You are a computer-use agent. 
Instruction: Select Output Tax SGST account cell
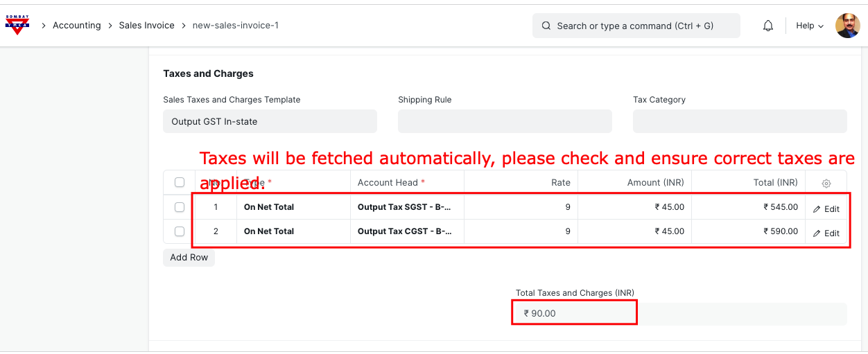[x=406, y=207]
